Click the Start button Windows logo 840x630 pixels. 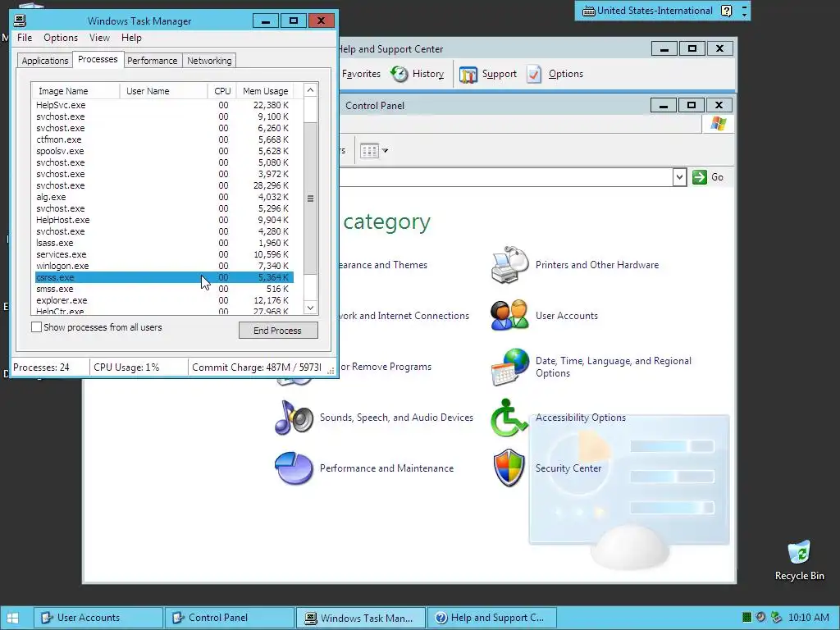(13, 618)
